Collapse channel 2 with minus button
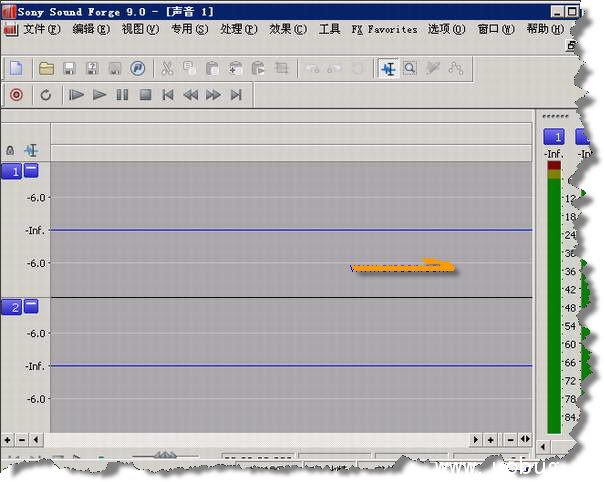Image resolution: width=605 pixels, height=482 pixels. [31, 306]
